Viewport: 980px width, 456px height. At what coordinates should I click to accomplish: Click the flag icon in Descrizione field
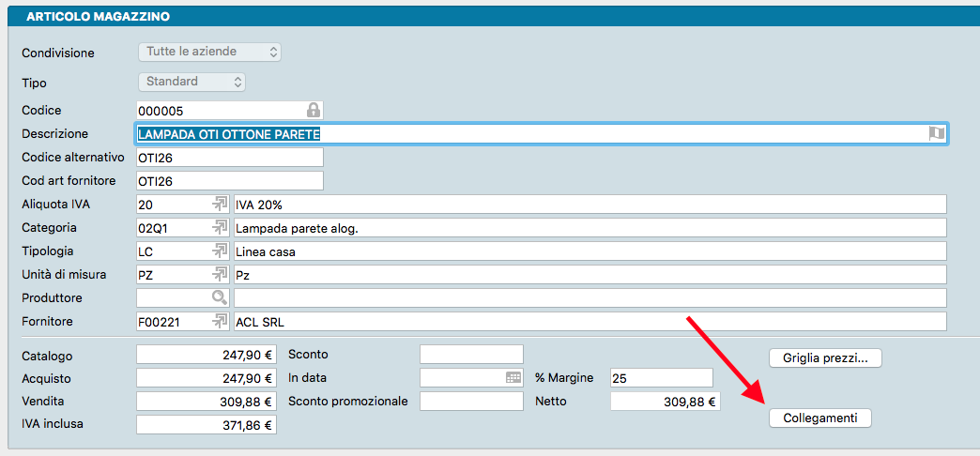pyautogui.click(x=936, y=134)
